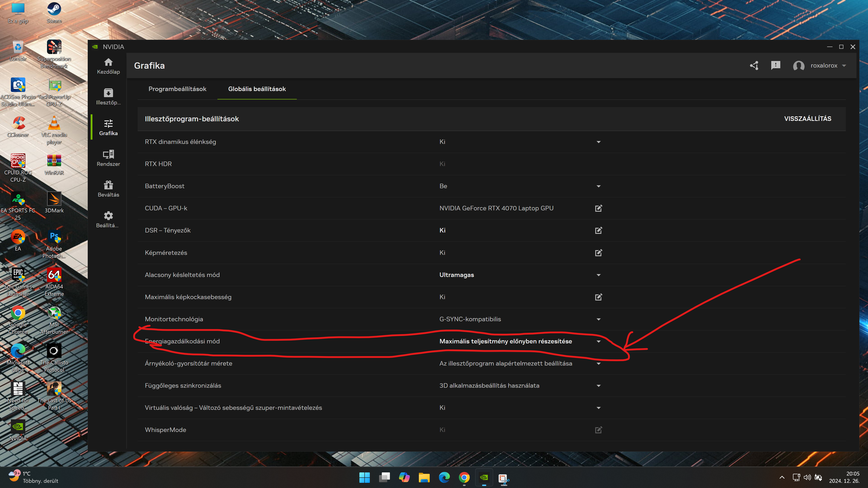Switch to the Globális beállítások tab
868x488 pixels.
(257, 89)
